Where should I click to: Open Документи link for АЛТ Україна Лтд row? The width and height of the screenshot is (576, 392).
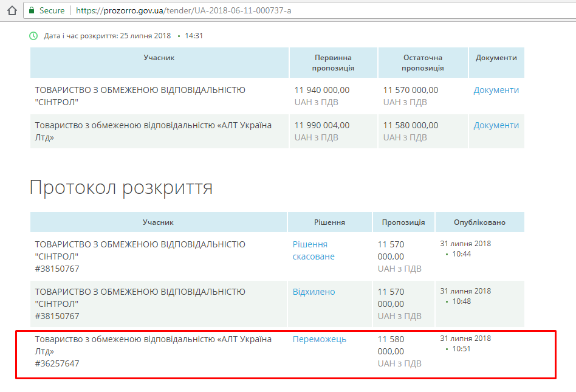click(496, 125)
